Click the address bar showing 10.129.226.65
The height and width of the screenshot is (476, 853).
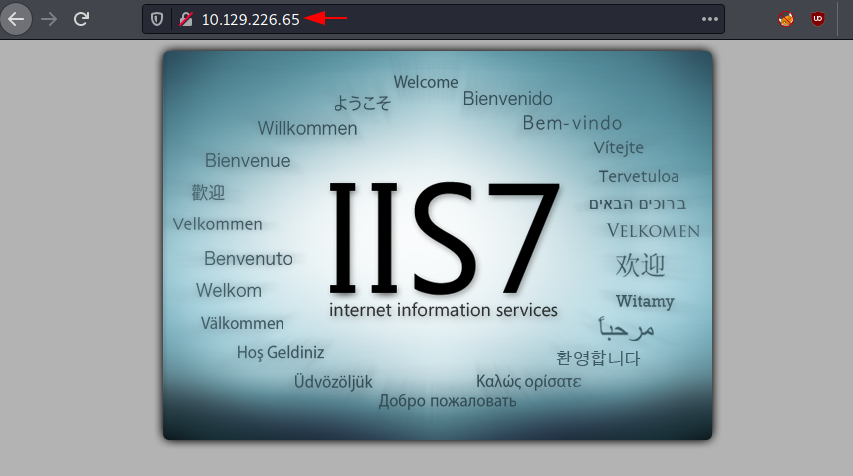433,19
